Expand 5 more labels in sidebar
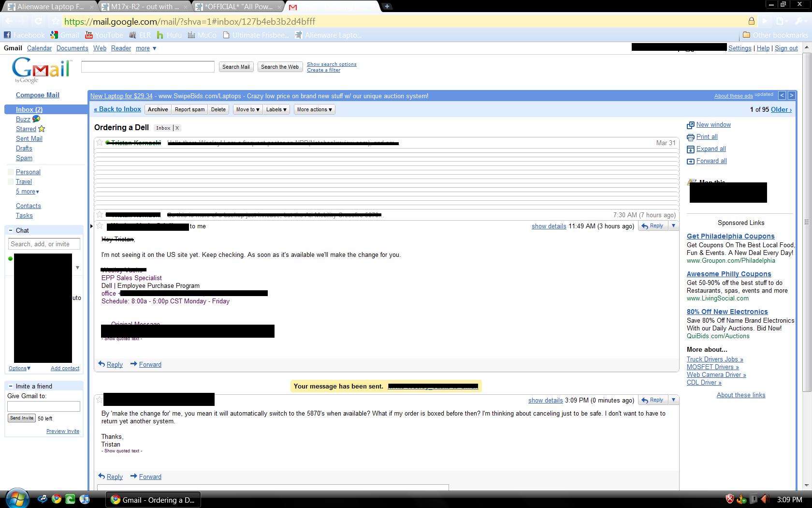The height and width of the screenshot is (508, 812). pyautogui.click(x=28, y=191)
